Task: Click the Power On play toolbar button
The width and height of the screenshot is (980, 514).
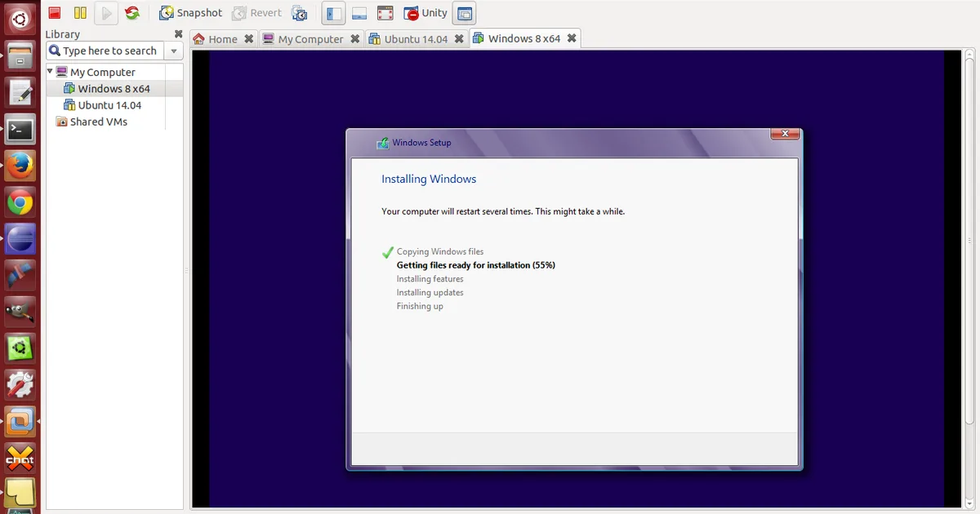Action: [x=106, y=13]
